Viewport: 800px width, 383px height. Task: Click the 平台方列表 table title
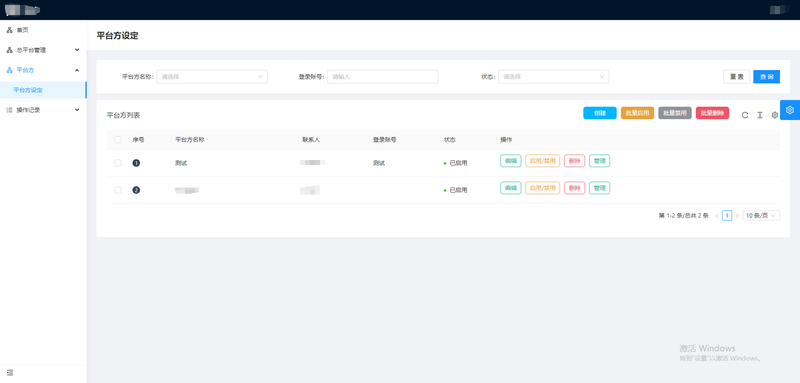(x=123, y=115)
